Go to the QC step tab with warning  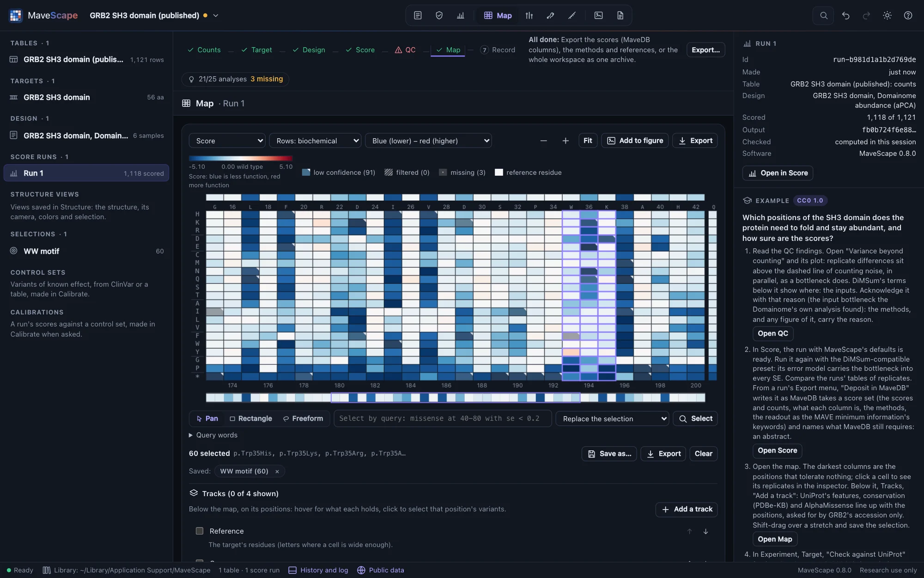(405, 50)
